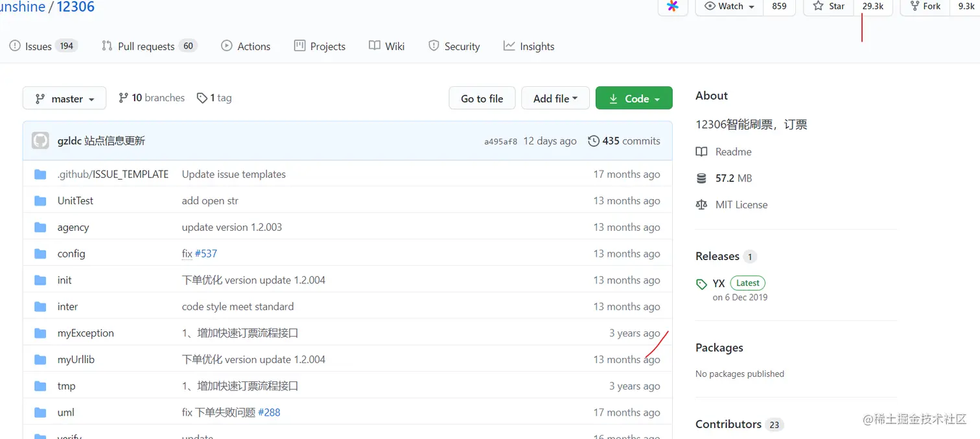The height and width of the screenshot is (439, 980).
Task: Open the UnitTest folder name
Action: (x=75, y=201)
